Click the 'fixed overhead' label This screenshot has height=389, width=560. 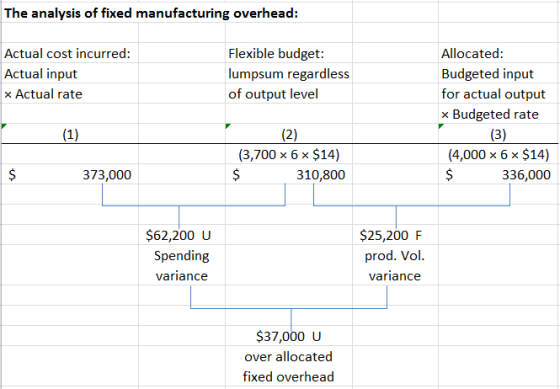289,377
